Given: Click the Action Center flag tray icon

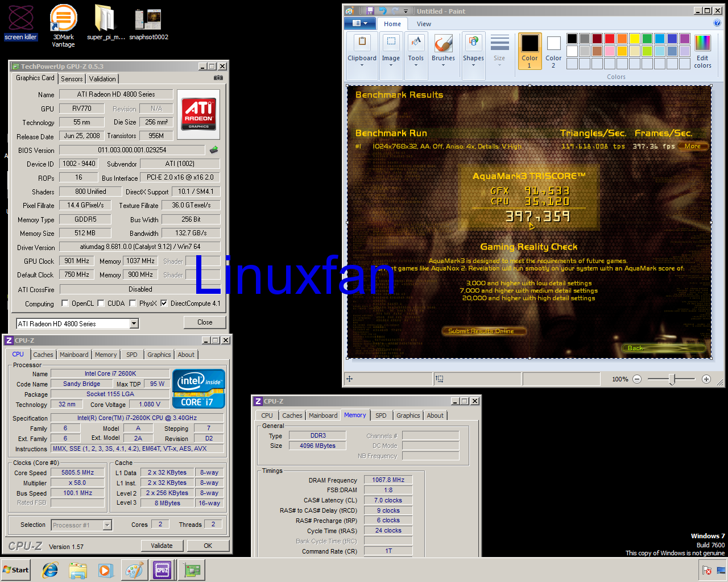Looking at the screenshot, I should (x=707, y=570).
